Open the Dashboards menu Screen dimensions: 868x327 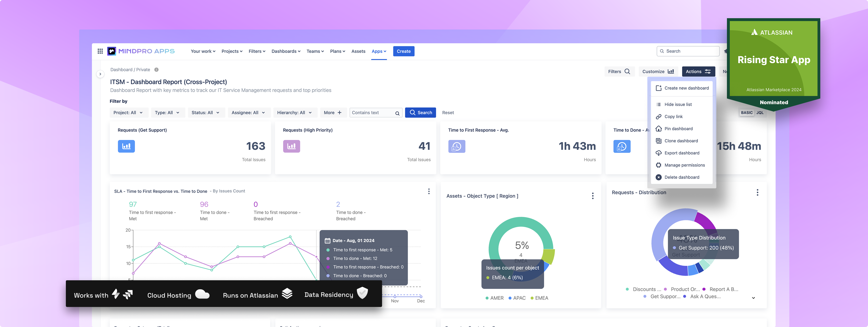click(286, 51)
